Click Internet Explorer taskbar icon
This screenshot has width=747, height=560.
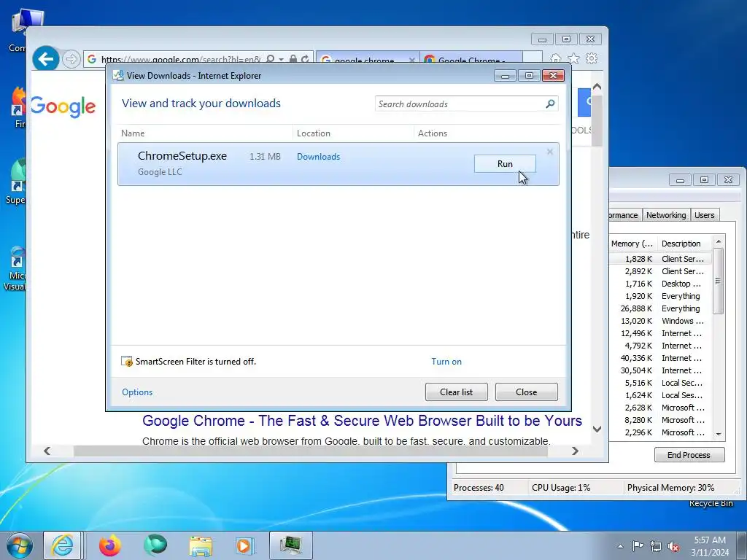(63, 545)
